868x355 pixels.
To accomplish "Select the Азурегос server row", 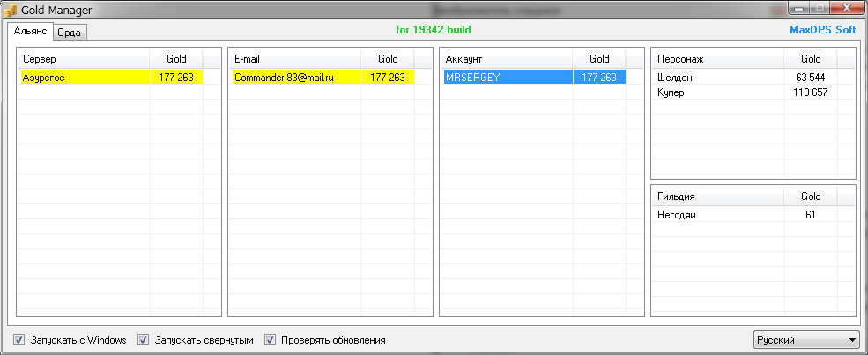I will point(85,78).
